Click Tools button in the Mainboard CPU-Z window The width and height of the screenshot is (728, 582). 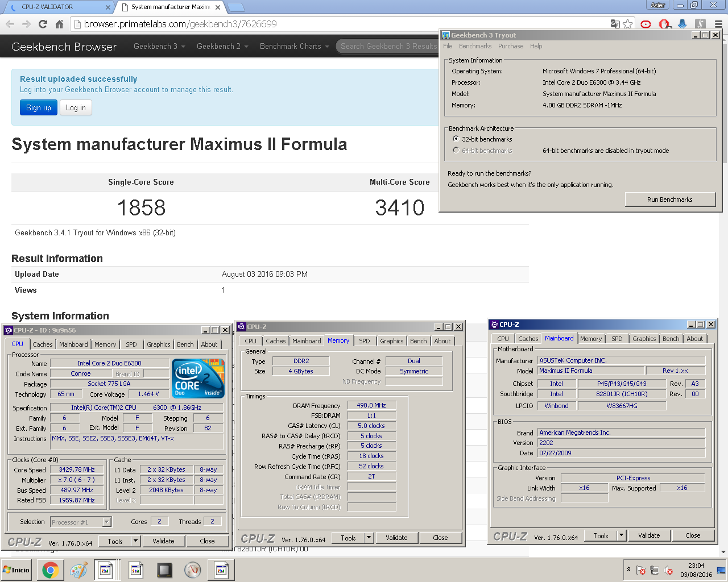[x=601, y=535]
